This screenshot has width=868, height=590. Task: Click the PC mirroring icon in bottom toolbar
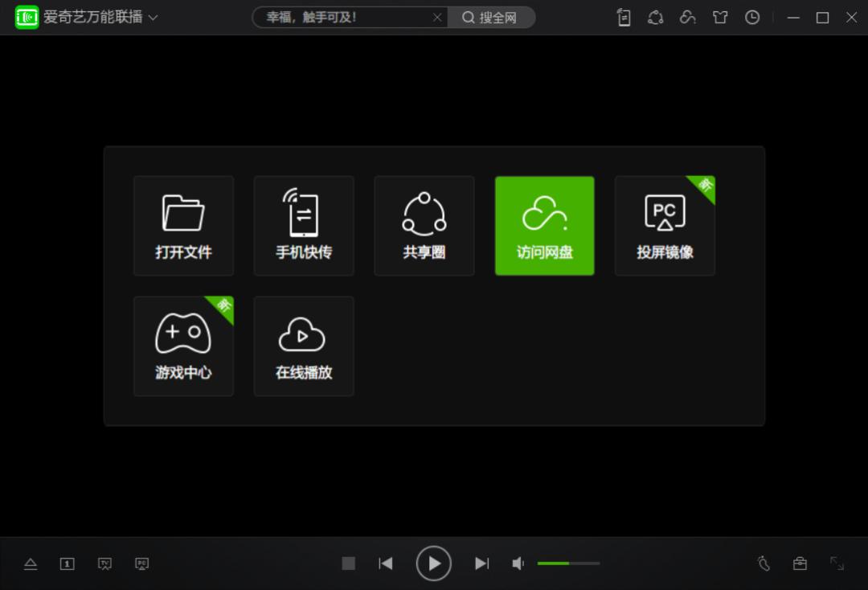tap(141, 563)
